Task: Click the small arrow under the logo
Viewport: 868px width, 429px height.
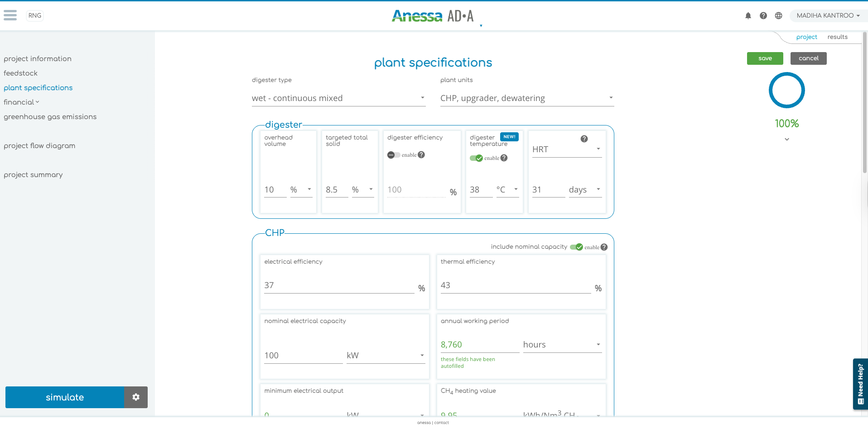Action: (x=481, y=26)
